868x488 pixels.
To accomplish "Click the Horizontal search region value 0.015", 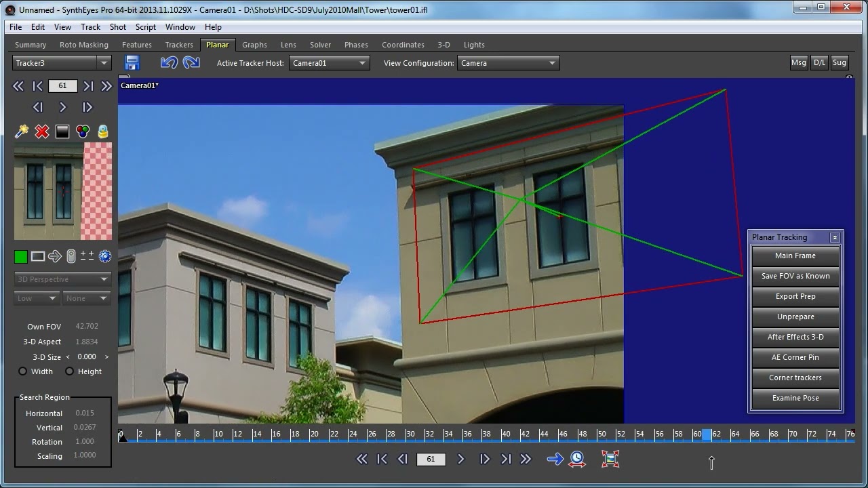I will [x=85, y=413].
